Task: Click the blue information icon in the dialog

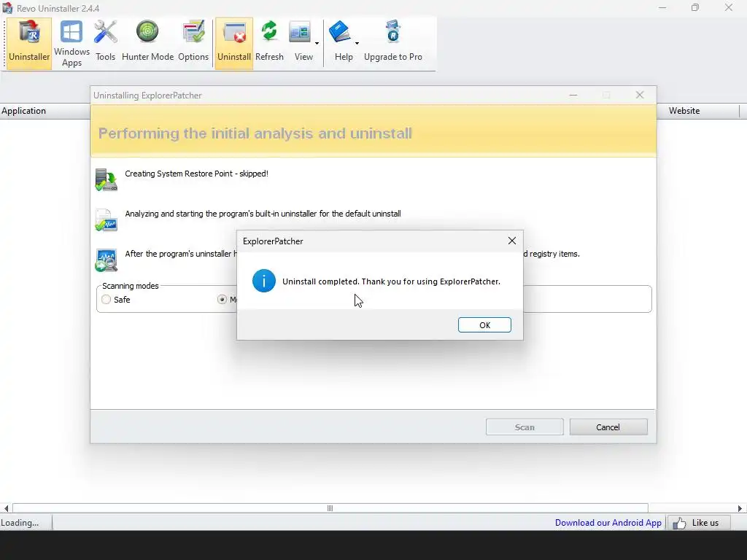Action: (x=264, y=281)
